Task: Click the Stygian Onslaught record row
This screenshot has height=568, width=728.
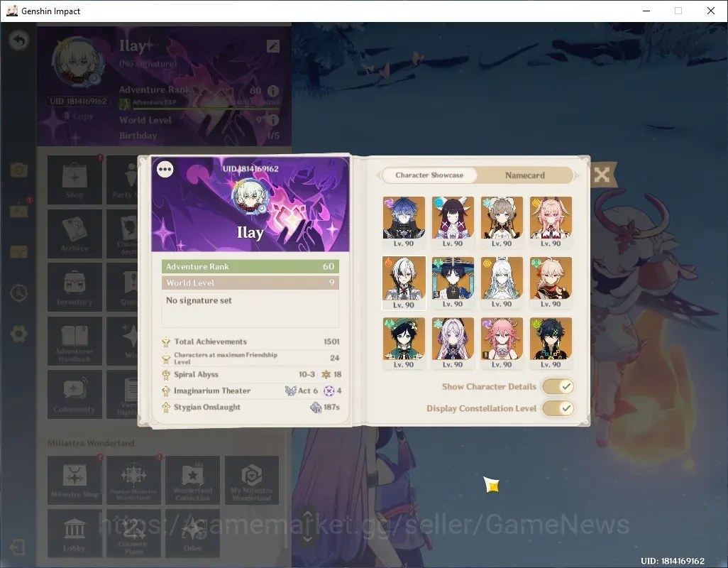Action: click(x=250, y=408)
